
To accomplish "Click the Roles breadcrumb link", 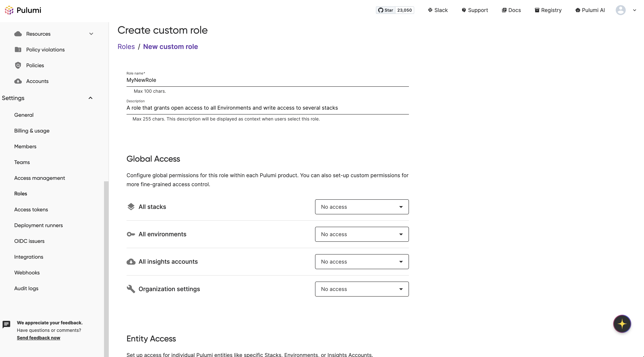I will (126, 47).
